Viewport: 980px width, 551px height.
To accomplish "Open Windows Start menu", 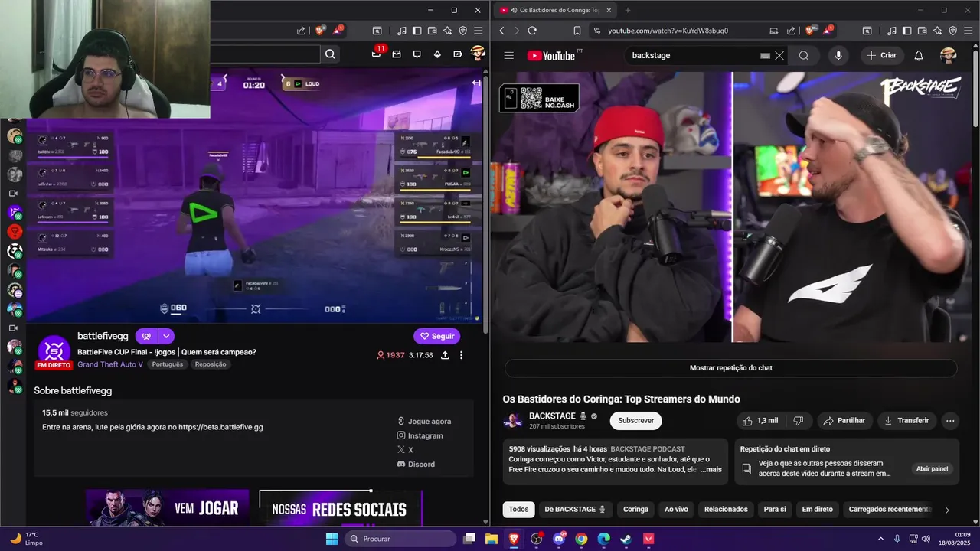I will [x=332, y=539].
